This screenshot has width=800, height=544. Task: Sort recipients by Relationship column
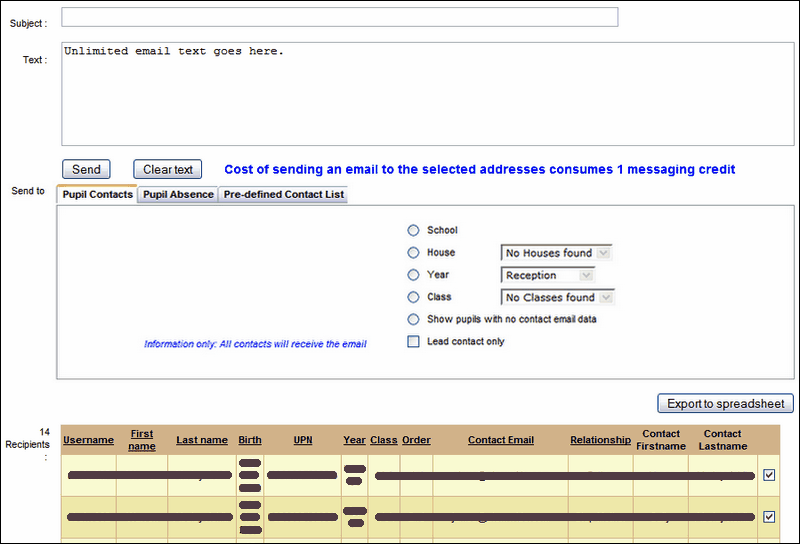pos(601,440)
